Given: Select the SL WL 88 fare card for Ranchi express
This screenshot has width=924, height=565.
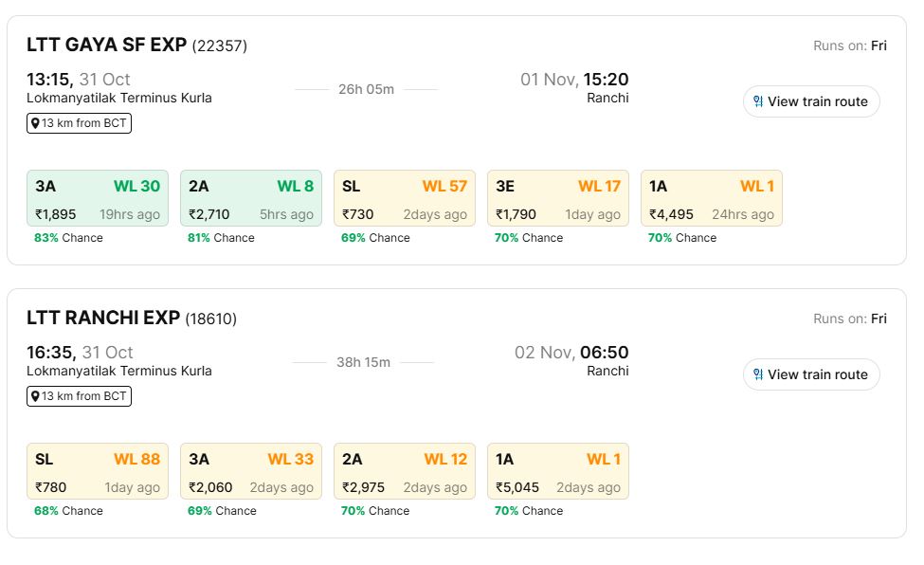Looking at the screenshot, I should (97, 471).
